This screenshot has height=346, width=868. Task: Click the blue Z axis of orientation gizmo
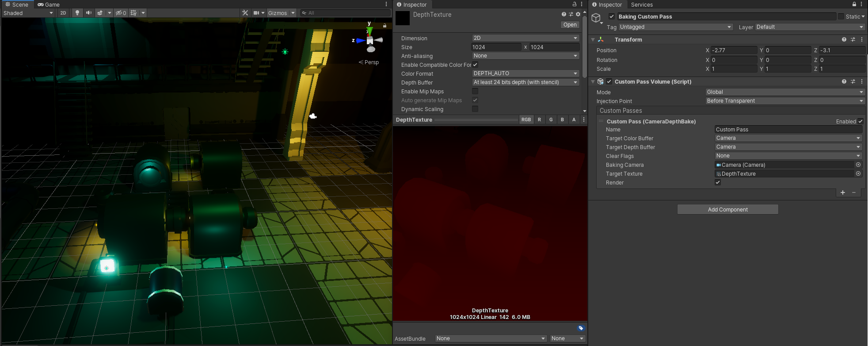[x=360, y=40]
